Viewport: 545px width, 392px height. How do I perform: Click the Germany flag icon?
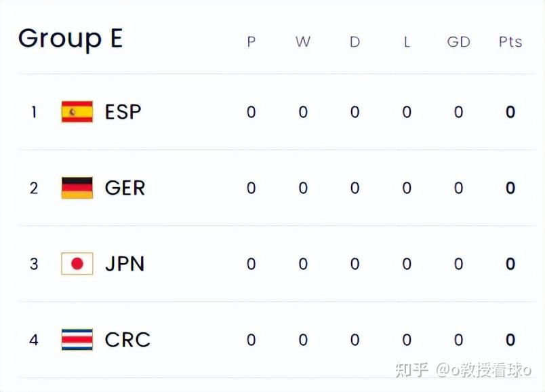tap(77, 188)
